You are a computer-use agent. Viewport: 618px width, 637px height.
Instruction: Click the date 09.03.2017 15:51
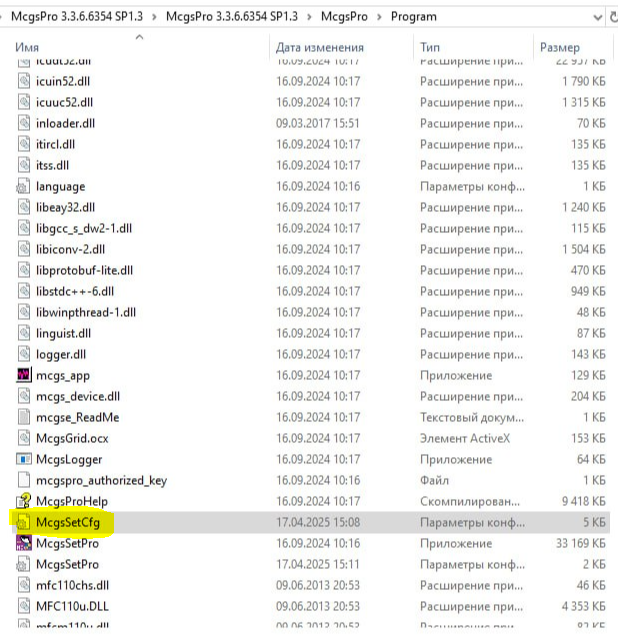pyautogui.click(x=318, y=123)
